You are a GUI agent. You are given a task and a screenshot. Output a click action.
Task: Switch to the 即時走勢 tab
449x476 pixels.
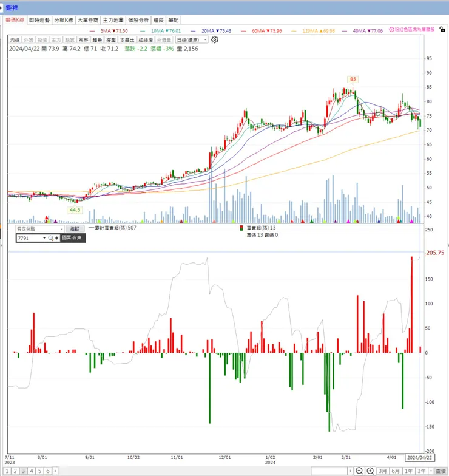point(39,20)
